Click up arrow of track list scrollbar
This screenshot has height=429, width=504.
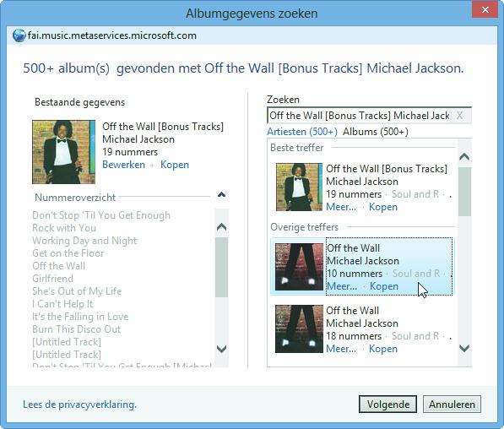(x=221, y=227)
